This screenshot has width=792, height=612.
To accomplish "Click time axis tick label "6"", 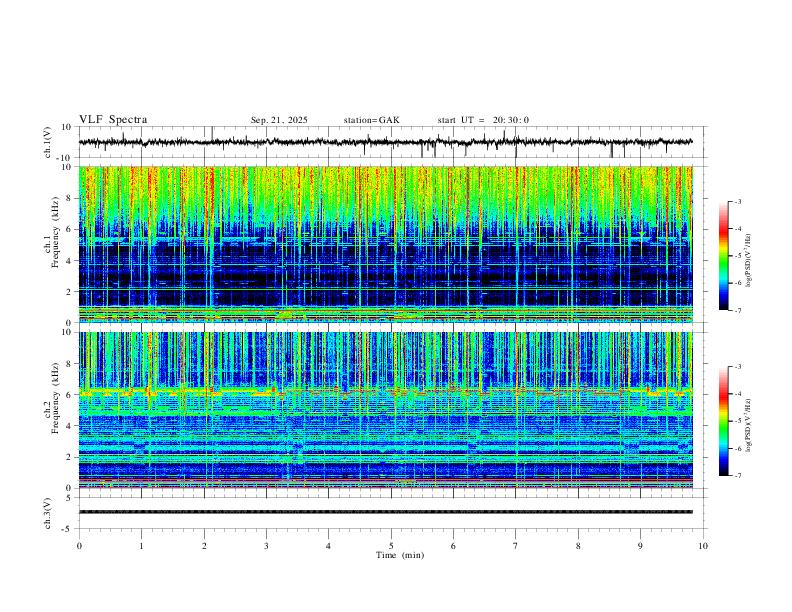I will point(454,546).
